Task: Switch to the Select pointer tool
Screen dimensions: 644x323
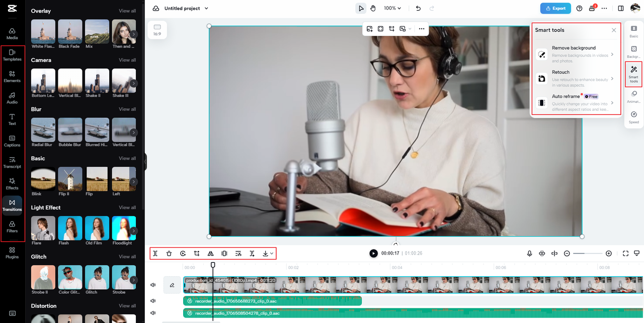Action: 361,8
